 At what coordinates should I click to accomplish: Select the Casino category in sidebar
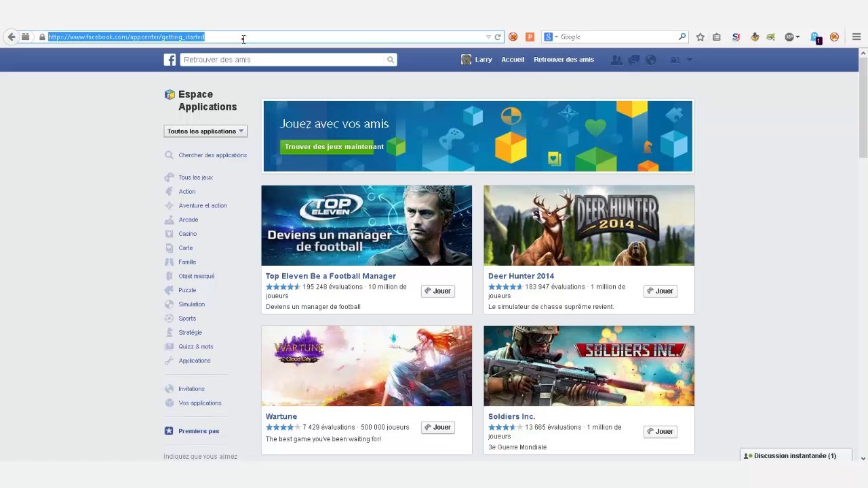(188, 234)
